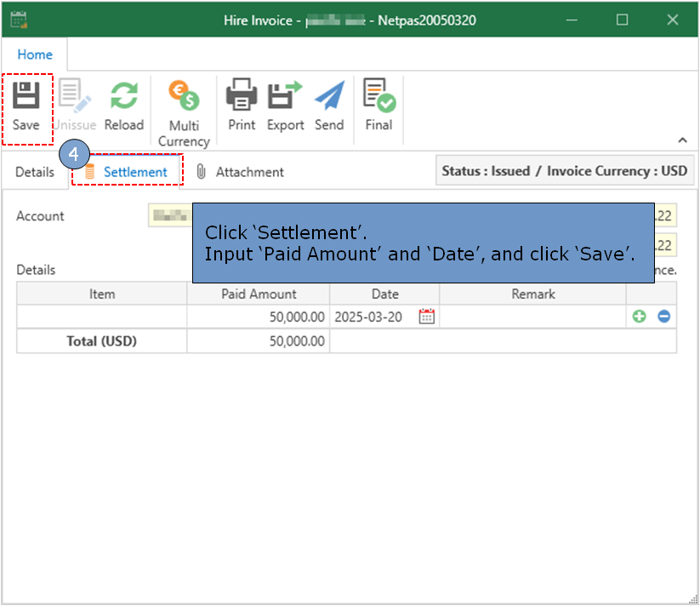This screenshot has height=606, width=700.
Task: Open the date picker calendar icon
Action: pyautogui.click(x=427, y=317)
